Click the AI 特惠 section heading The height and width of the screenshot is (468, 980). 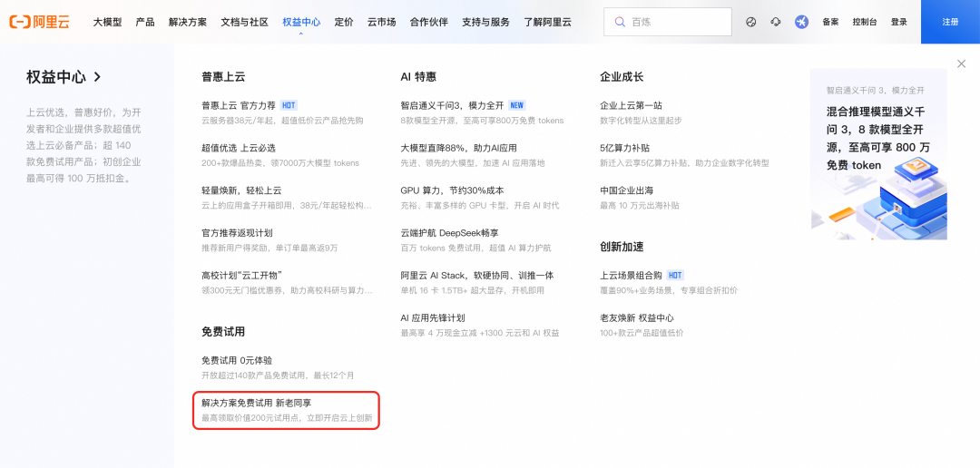[x=418, y=77]
